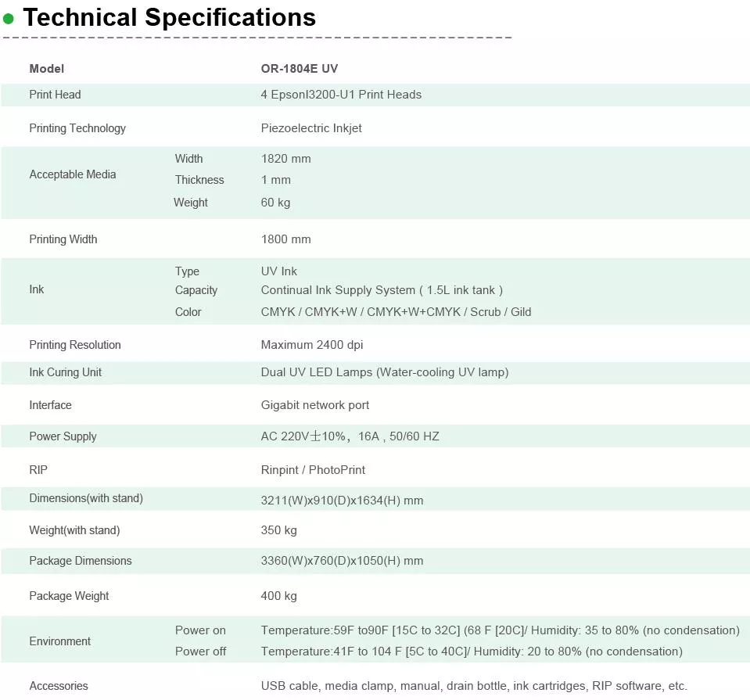The width and height of the screenshot is (750, 700).
Task: Click the green bullet beside Technical Specifications
Action: (9, 19)
